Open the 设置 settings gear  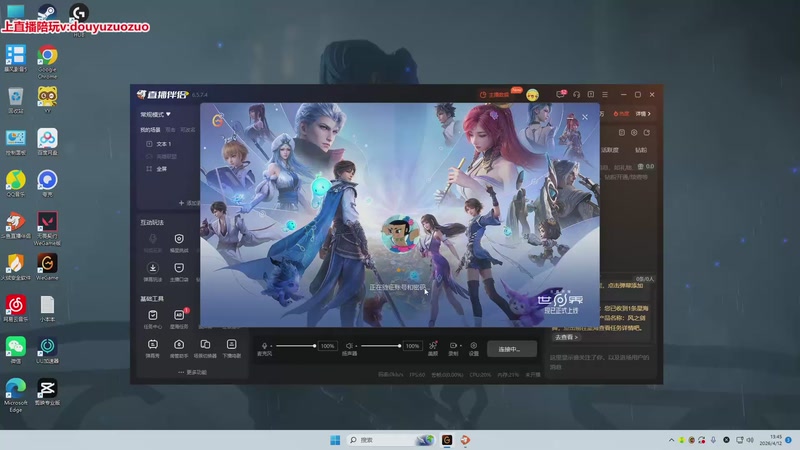pyautogui.click(x=474, y=348)
